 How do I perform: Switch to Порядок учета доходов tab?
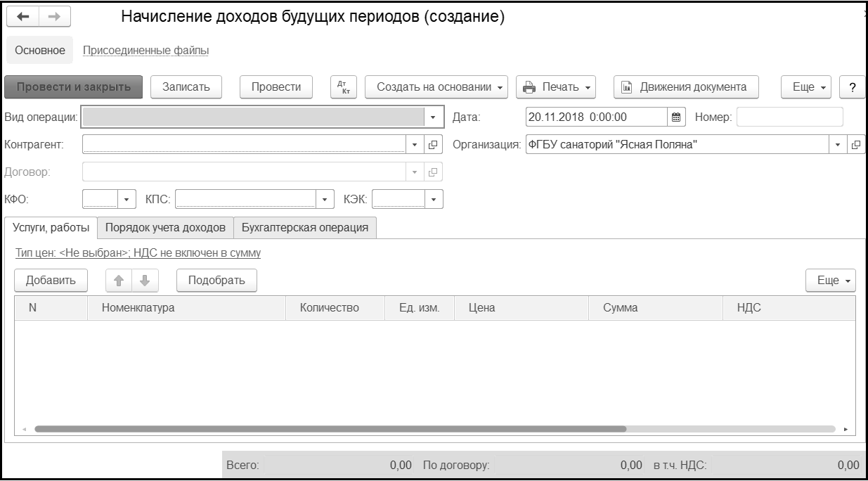165,228
